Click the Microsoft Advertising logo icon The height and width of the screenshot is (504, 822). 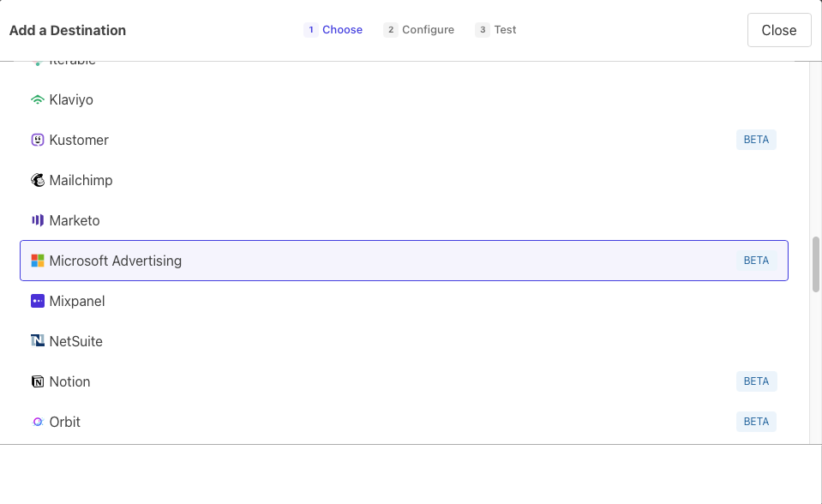pos(37,261)
